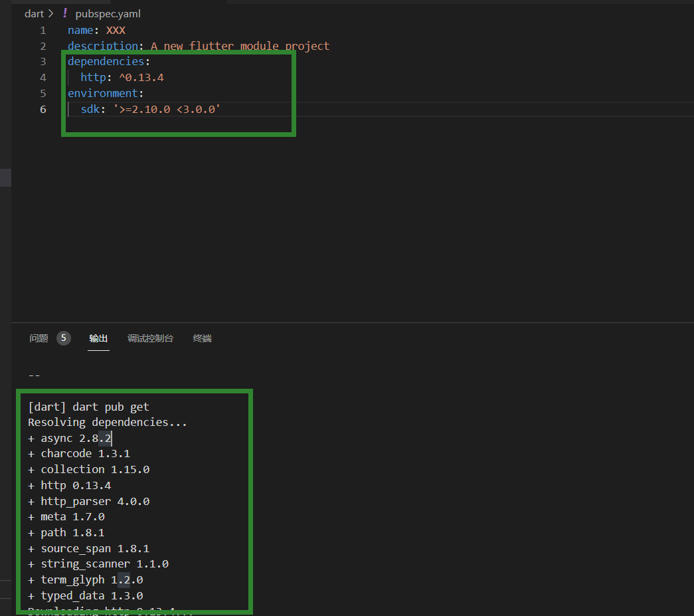Click the environment key on line 5

pyautogui.click(x=103, y=94)
